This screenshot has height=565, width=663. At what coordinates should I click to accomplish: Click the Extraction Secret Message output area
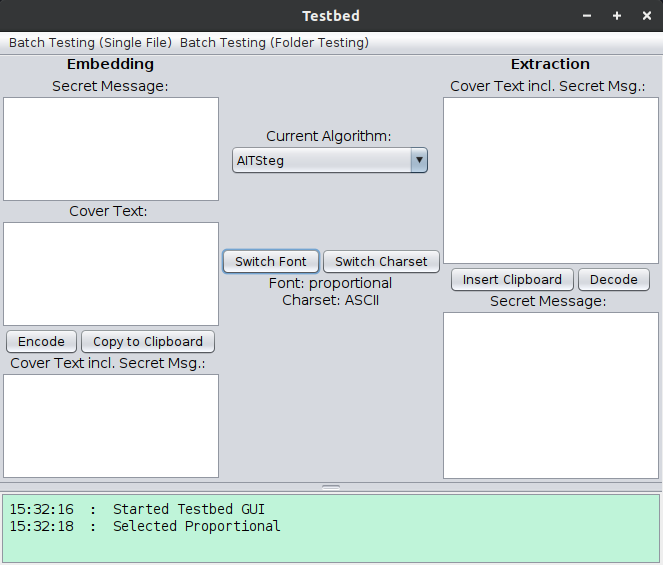pyautogui.click(x=551, y=395)
